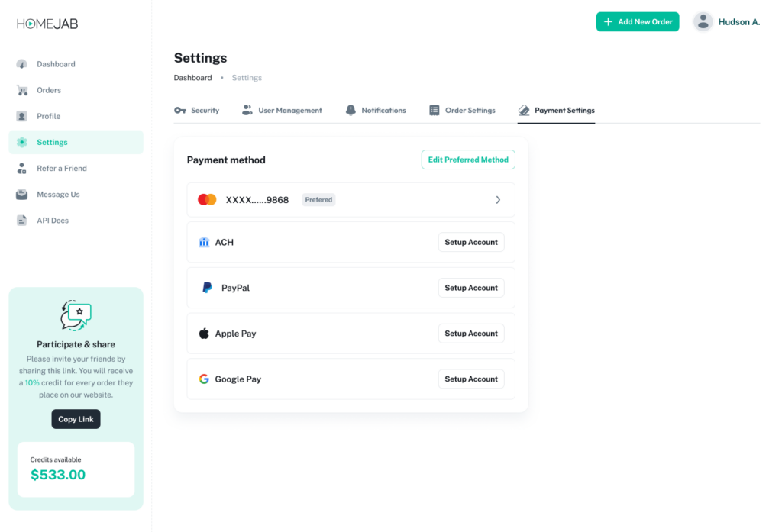This screenshot has height=532, width=782.
Task: Click the Dashboard gauge icon in sidebar
Action: coord(22,64)
